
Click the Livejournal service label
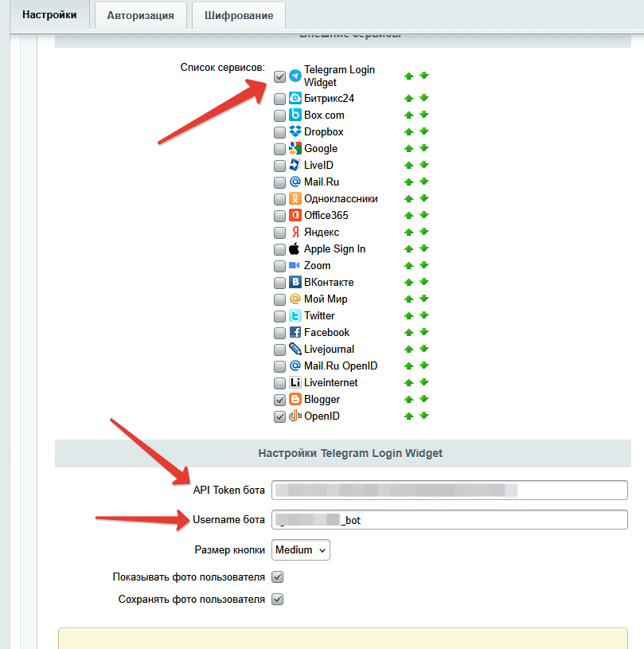329,349
